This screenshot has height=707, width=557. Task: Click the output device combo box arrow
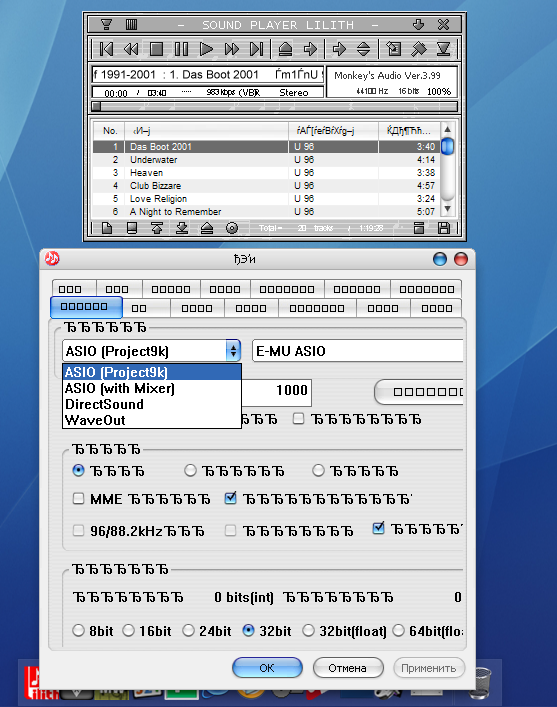[x=233, y=351]
